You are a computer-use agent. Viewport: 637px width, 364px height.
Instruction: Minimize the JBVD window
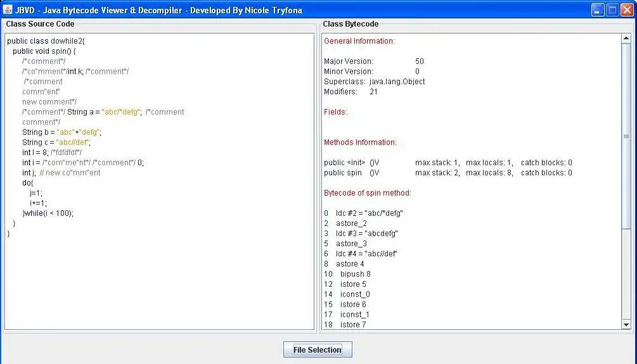click(598, 9)
